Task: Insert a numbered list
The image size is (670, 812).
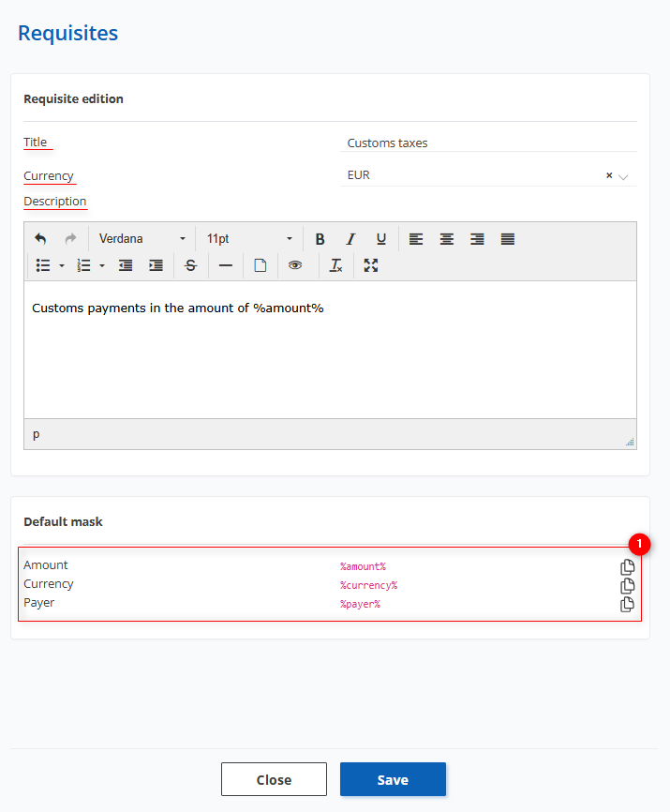Action: pos(83,265)
